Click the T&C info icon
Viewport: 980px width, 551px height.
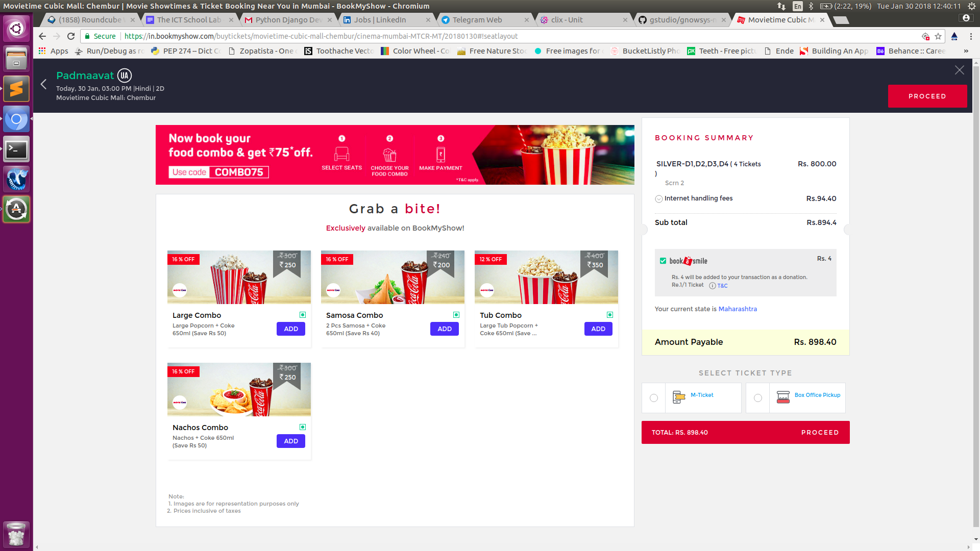[713, 286]
